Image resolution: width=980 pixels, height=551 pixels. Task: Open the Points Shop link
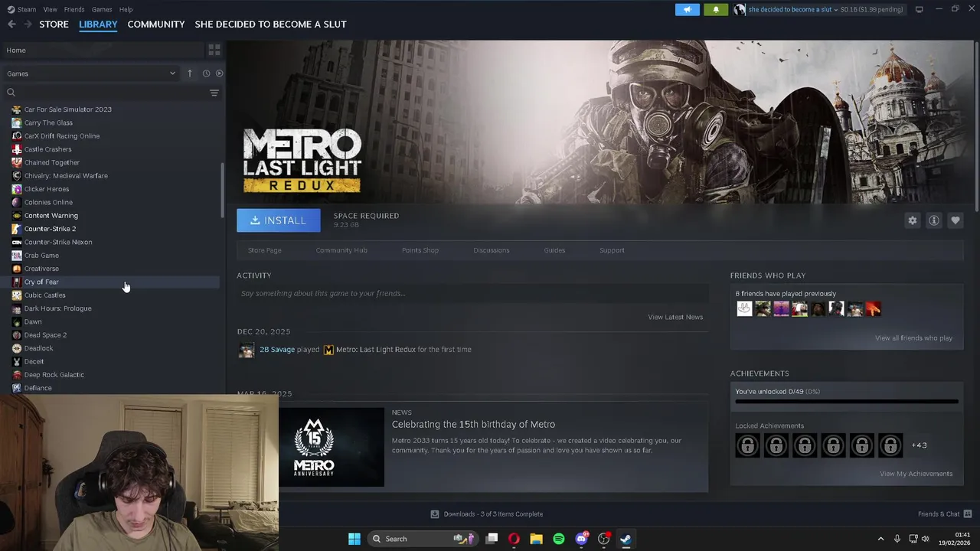click(420, 250)
